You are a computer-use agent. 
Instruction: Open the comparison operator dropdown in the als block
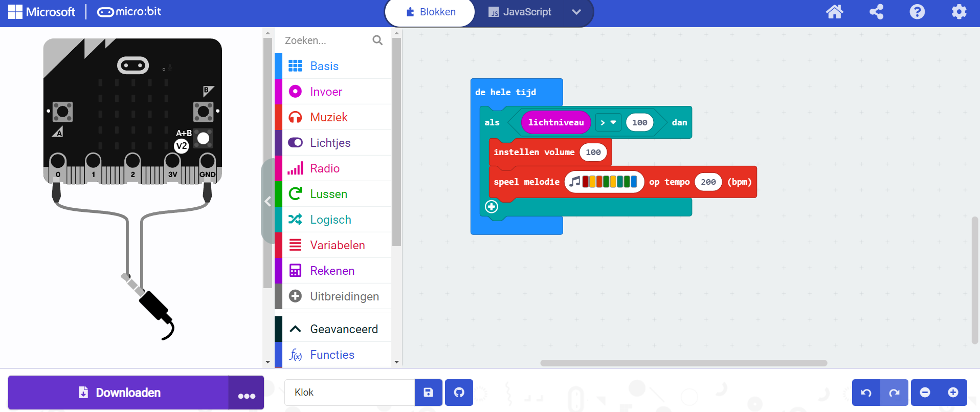coord(608,122)
